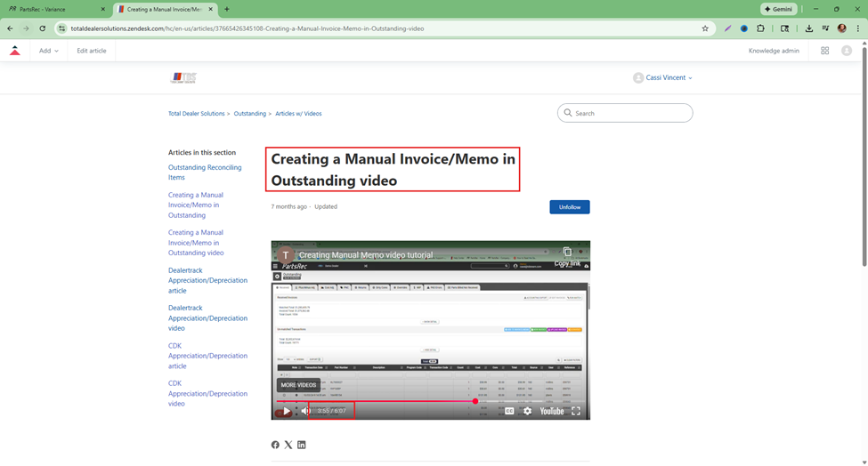Image resolution: width=868 pixels, height=466 pixels.
Task: Click MORE VIDEOS overlay button
Action: click(x=298, y=385)
